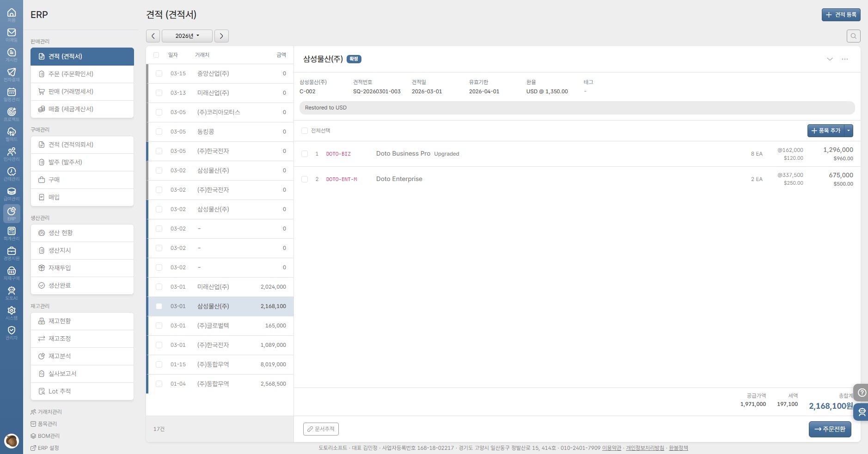This screenshot has height=454, width=868.
Task: Open the 도토AI robot sidebar icon
Action: tap(12, 292)
